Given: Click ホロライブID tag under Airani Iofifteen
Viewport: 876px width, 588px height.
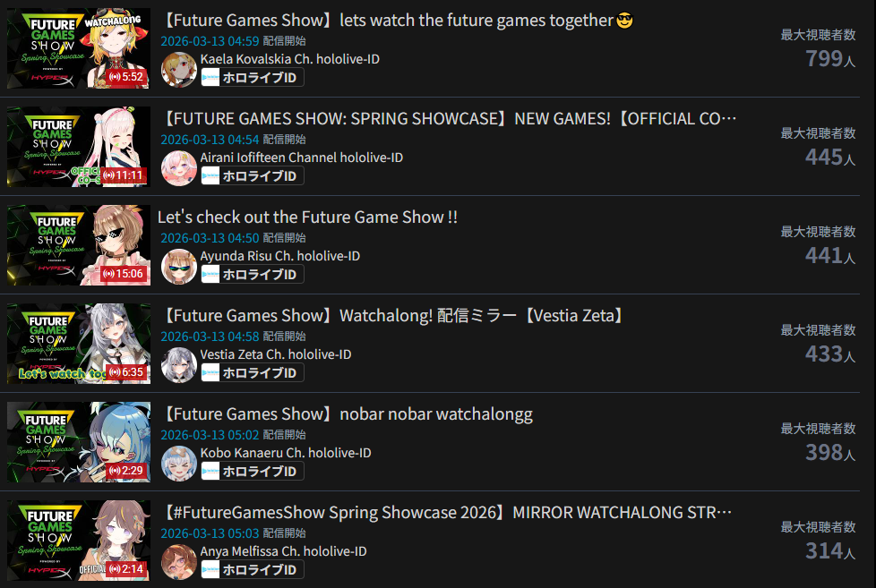Looking at the screenshot, I should click(253, 176).
